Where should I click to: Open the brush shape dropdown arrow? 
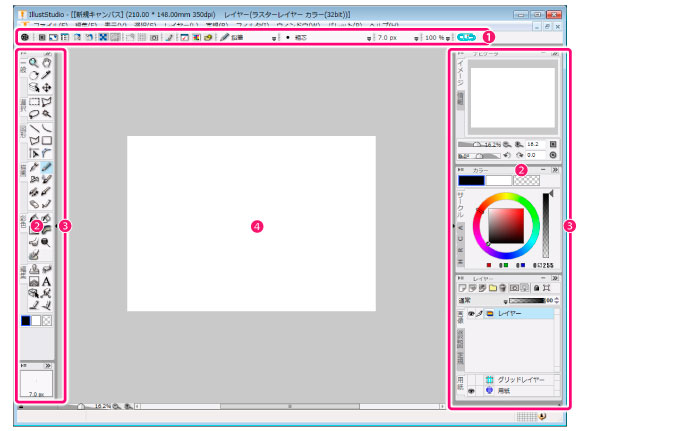coord(369,38)
